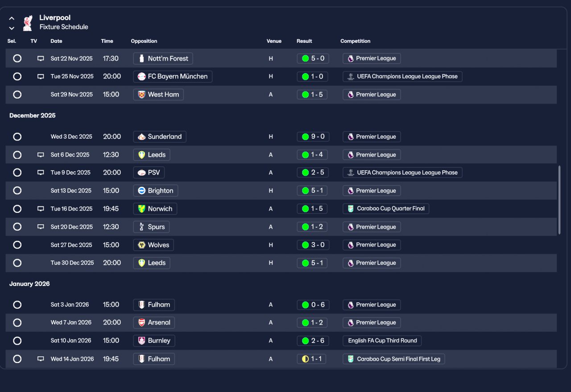Open the Premier League button on the West Ham row
Viewport: 571px width, 392px height.
(372, 95)
